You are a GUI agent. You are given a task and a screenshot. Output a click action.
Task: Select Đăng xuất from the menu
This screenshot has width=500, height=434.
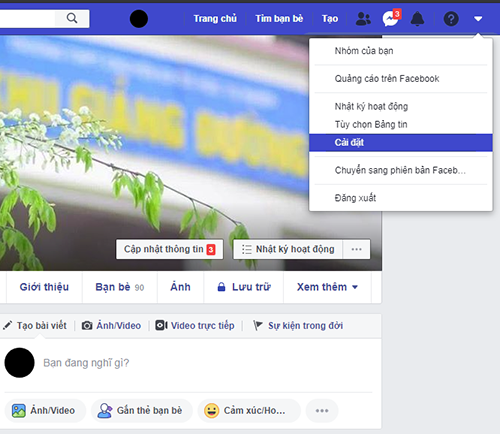tap(401, 198)
